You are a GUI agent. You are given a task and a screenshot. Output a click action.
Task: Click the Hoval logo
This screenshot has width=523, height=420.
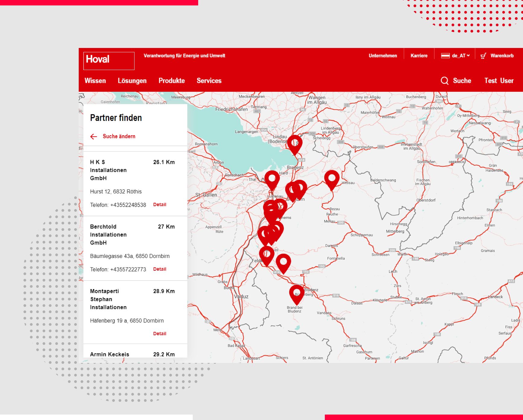tap(109, 61)
